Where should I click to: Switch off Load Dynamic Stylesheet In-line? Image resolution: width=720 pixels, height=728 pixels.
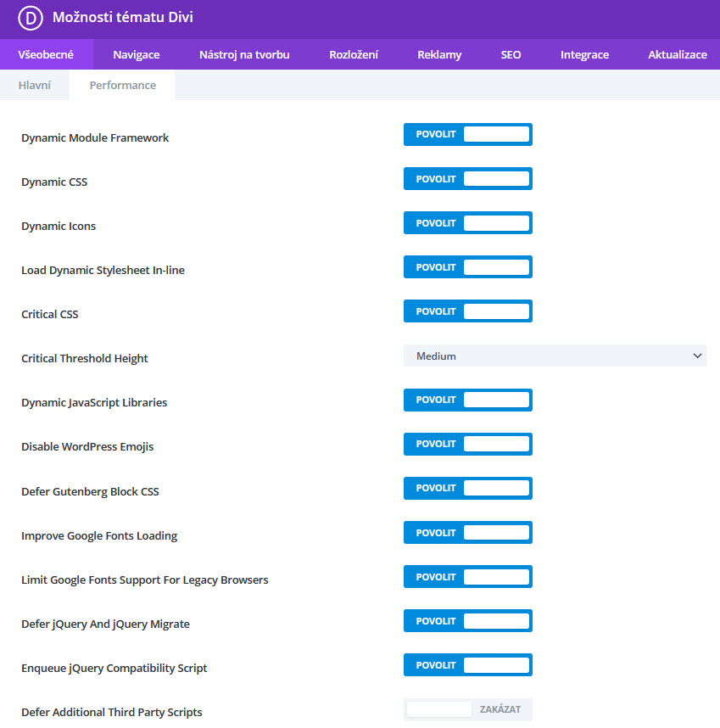click(x=467, y=267)
